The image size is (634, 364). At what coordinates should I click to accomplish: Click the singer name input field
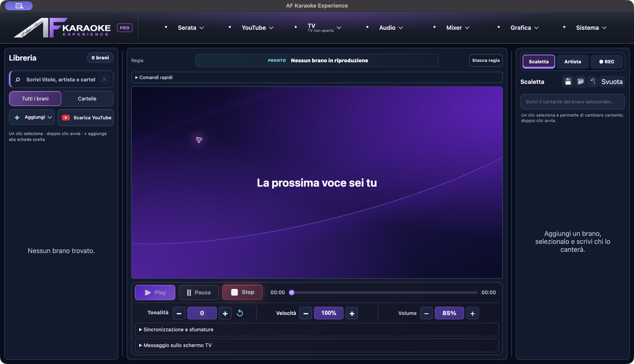coord(573,102)
